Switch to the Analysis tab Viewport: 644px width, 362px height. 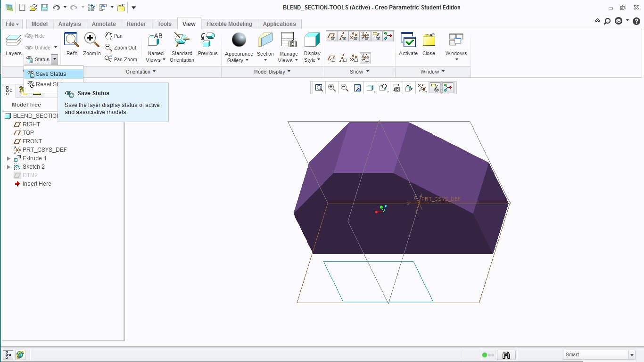point(70,24)
